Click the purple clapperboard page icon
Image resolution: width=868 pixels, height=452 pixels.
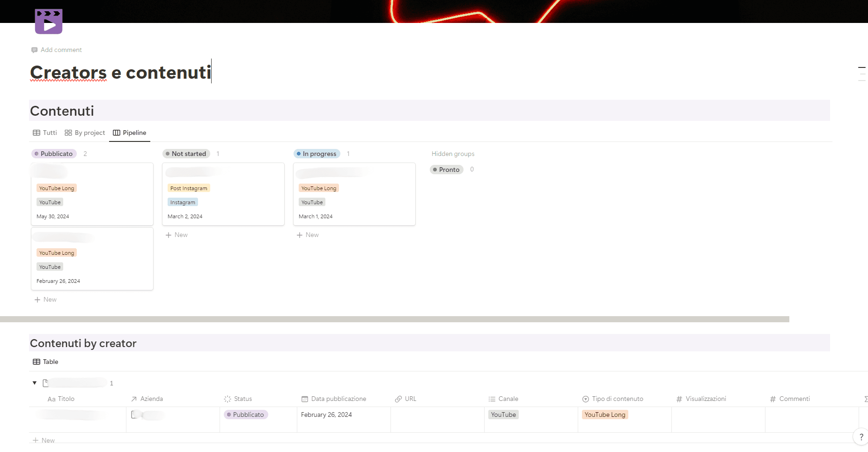click(x=49, y=21)
